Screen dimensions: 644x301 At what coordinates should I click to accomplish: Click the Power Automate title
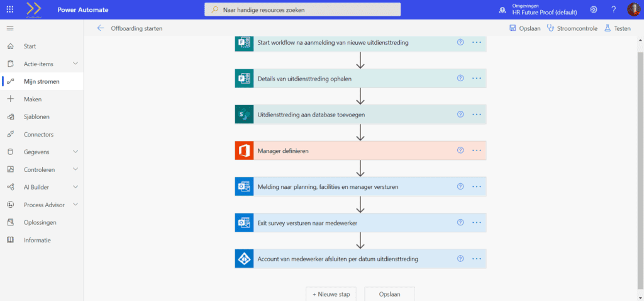tap(83, 9)
